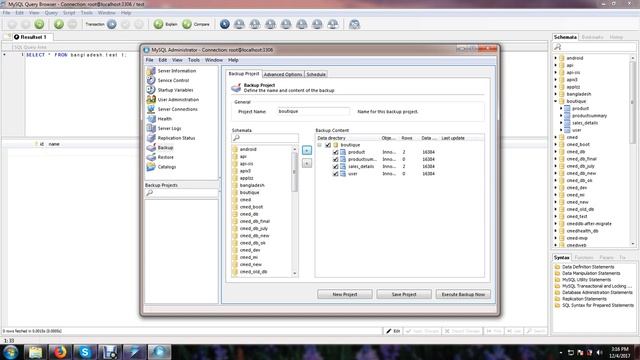Toggle the product table checkbox
Viewport: 640px width, 360px height.
[x=336, y=152]
